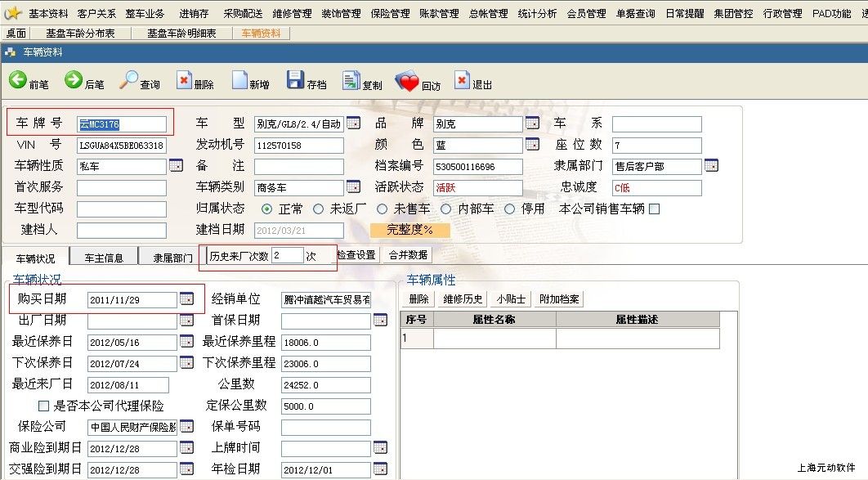
Task: Open 回访 heart follow-up icon
Action: (x=407, y=81)
